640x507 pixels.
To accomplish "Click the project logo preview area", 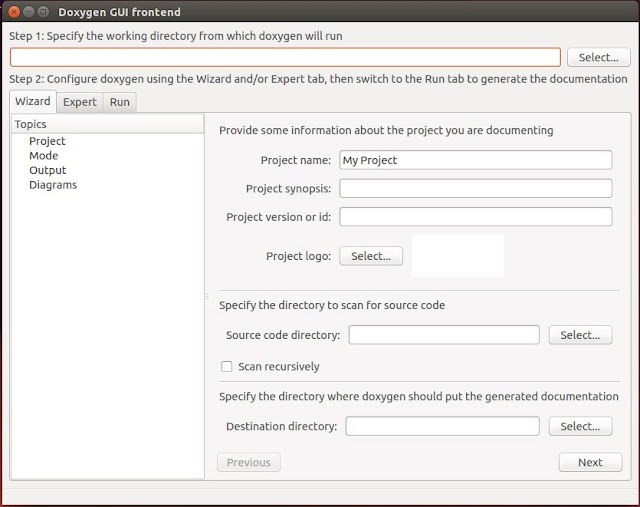I will (458, 256).
